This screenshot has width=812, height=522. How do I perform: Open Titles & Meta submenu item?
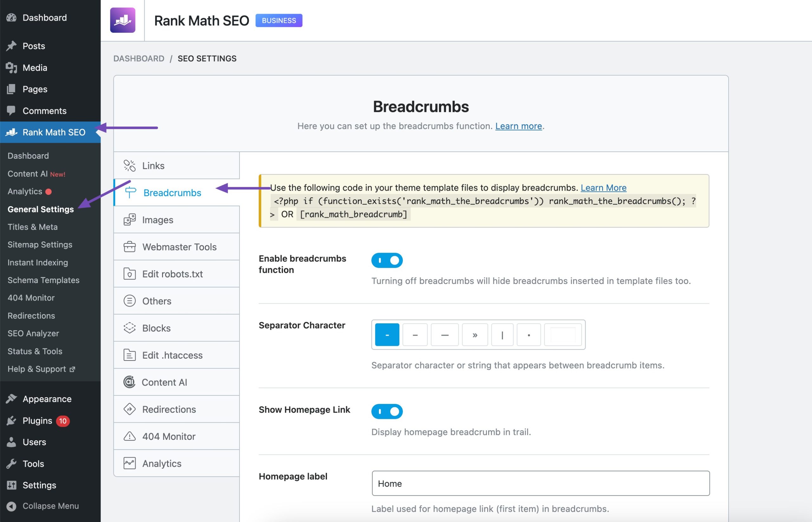[33, 227]
